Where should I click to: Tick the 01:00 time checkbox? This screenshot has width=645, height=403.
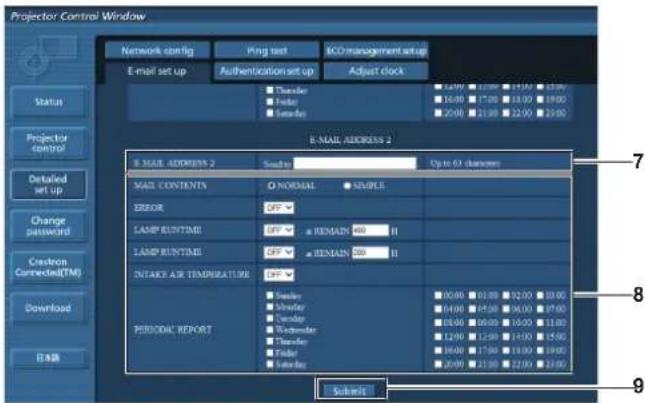coord(473,295)
